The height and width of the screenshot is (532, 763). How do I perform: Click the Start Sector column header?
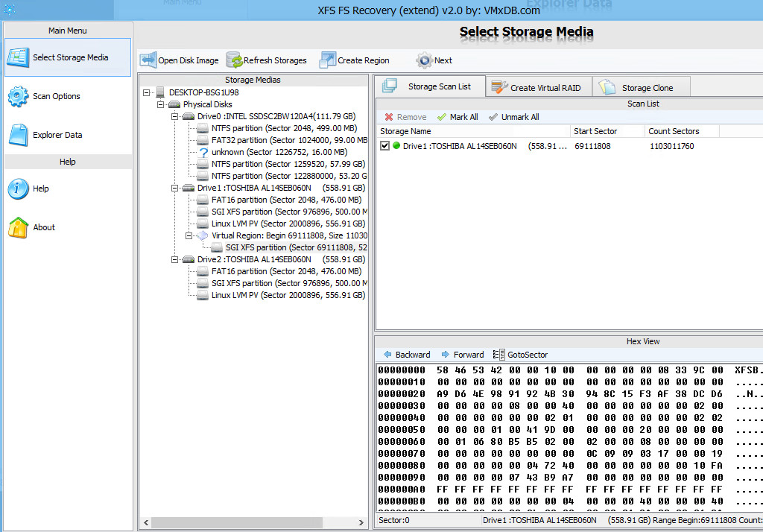(607, 131)
